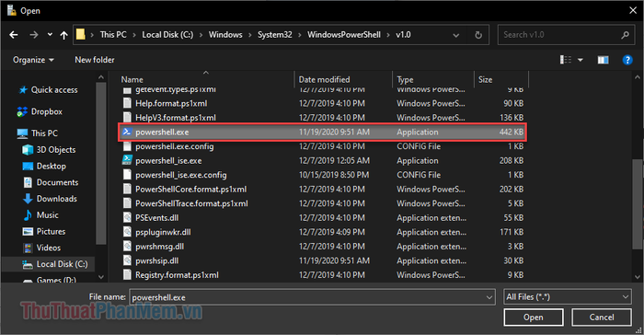This screenshot has width=644, height=335.
Task: Click the powershell_ise.exe icon
Action: tap(127, 161)
